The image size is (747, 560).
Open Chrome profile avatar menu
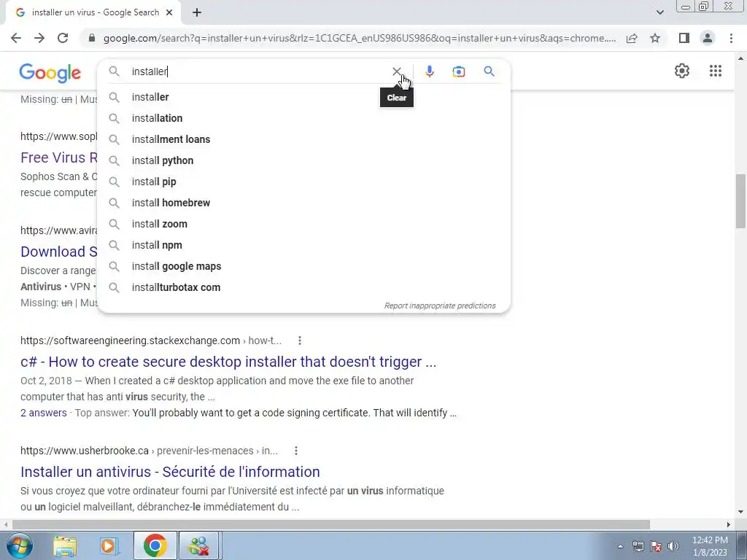pyautogui.click(x=708, y=38)
